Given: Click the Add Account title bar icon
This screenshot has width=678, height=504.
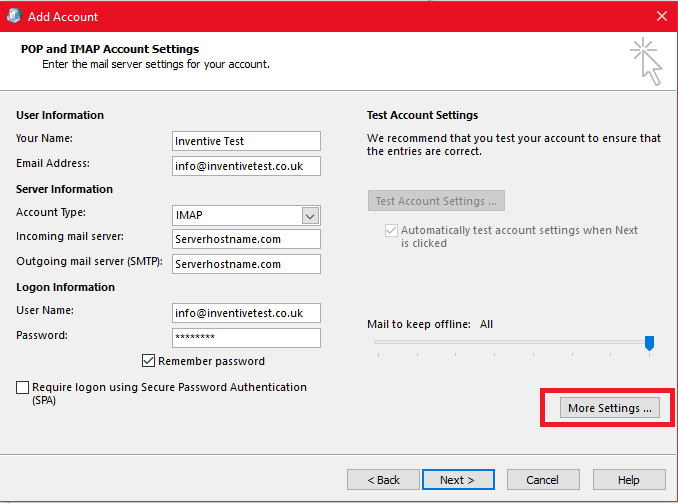Looking at the screenshot, I should tap(13, 16).
